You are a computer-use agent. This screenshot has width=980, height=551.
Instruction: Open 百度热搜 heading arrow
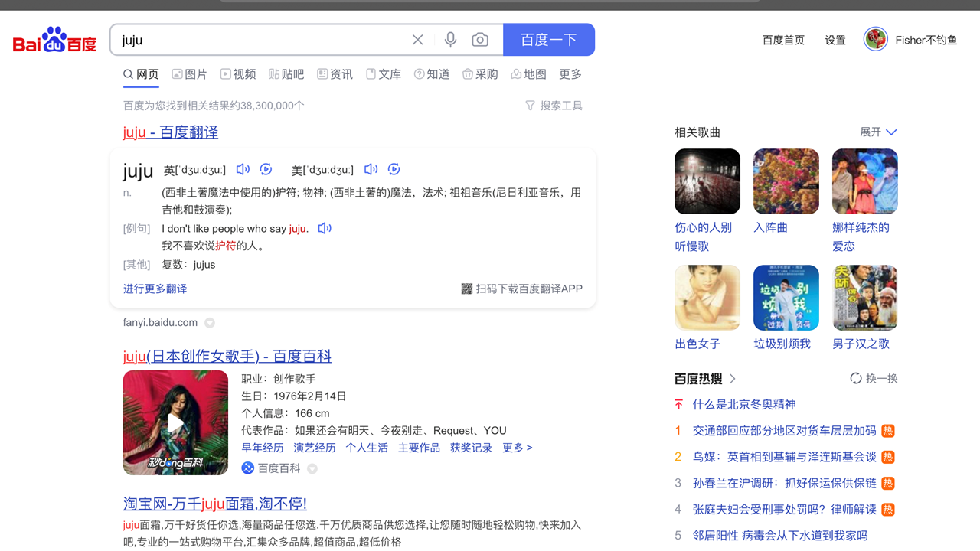(x=733, y=379)
